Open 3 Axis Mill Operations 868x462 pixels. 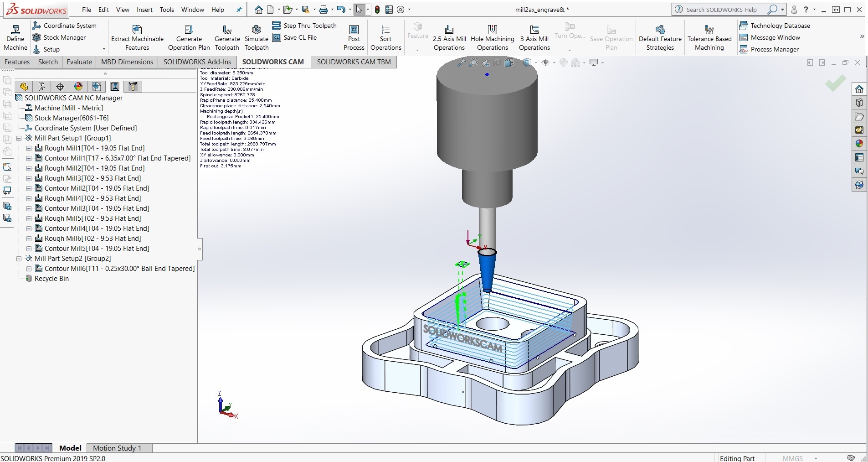[534, 37]
